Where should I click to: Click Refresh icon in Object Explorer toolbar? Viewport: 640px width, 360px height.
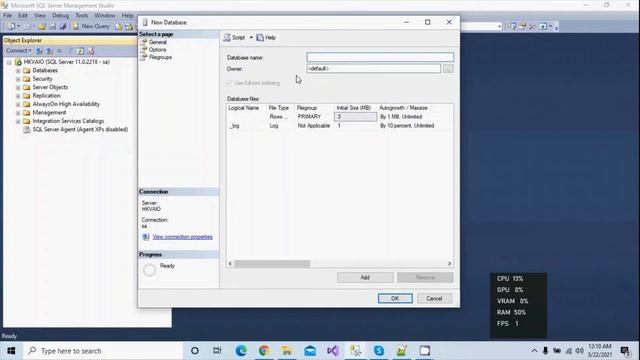click(x=80, y=51)
